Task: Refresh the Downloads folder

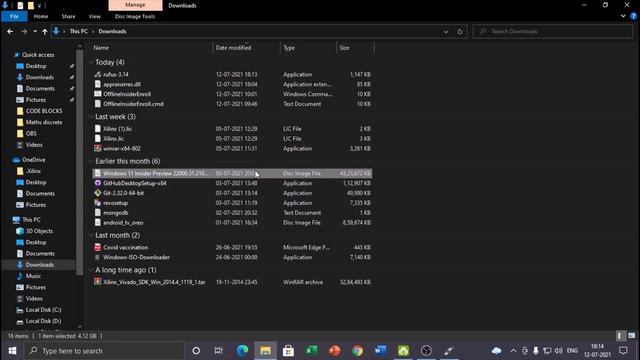Action: tap(460, 31)
